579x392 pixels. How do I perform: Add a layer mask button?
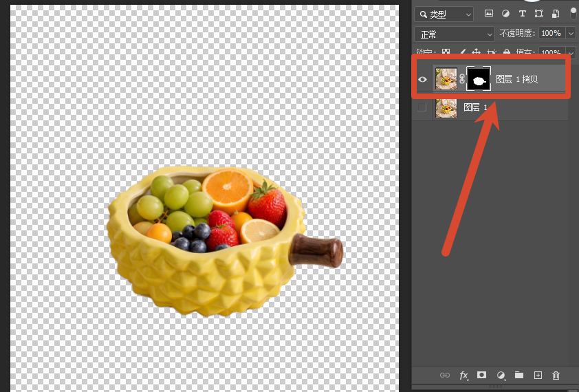tap(481, 375)
